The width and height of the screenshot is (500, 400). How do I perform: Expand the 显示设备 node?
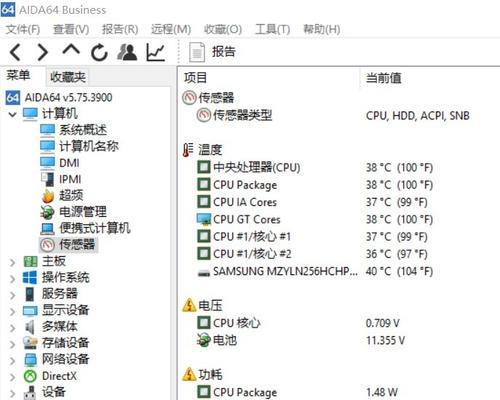point(12,311)
